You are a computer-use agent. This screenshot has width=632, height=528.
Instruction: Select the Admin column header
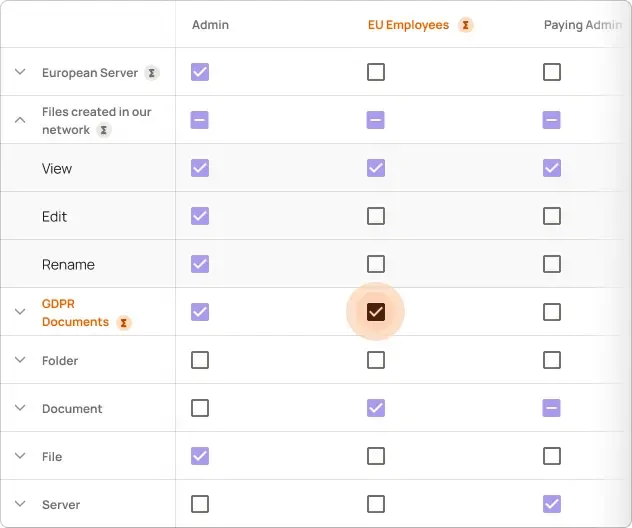click(210, 24)
